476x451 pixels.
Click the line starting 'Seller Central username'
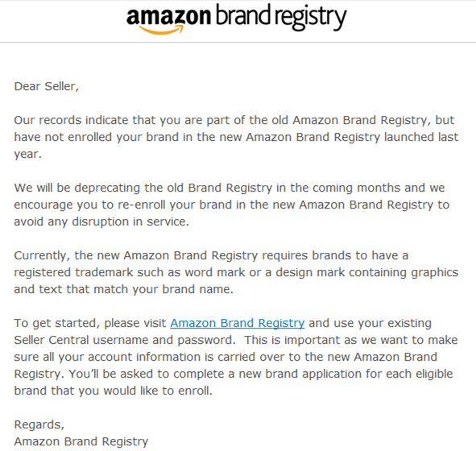pos(236,340)
